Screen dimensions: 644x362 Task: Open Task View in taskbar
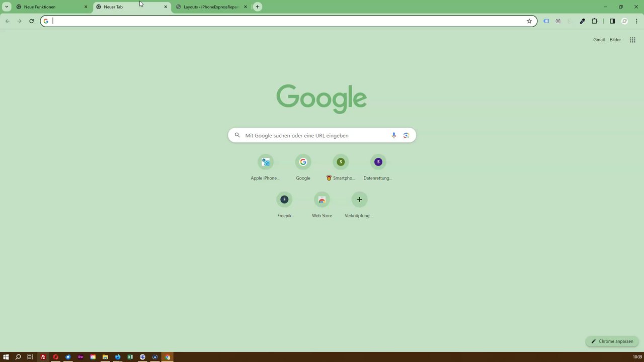click(30, 357)
